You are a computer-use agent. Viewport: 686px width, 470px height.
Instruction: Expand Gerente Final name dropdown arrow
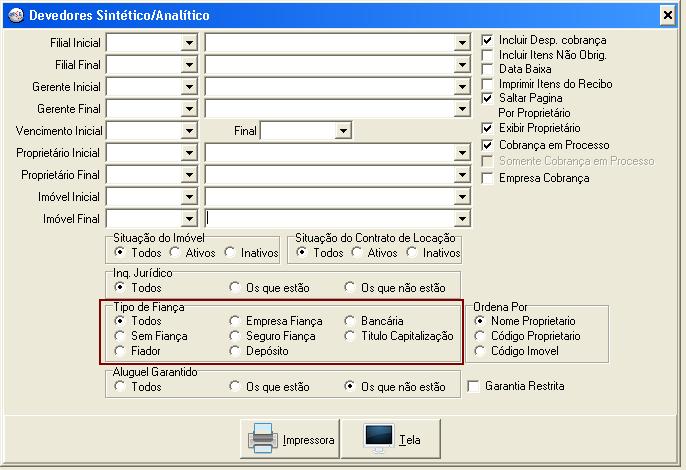point(462,109)
